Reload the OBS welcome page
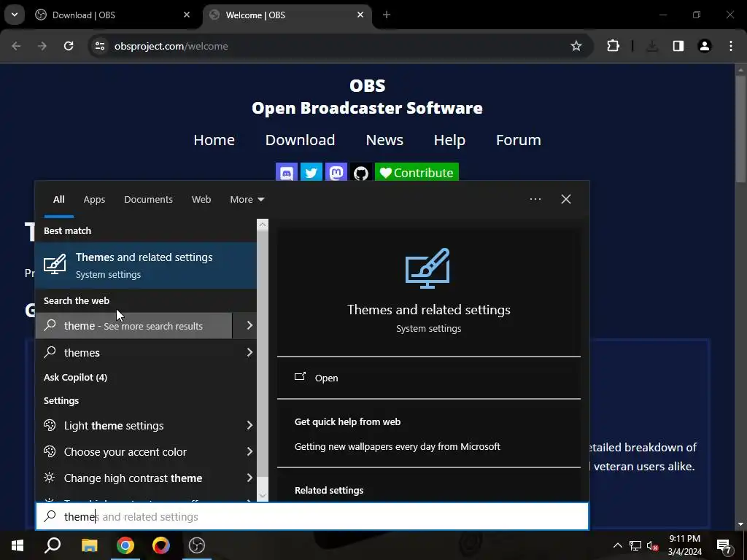The width and height of the screenshot is (747, 560). [69, 46]
